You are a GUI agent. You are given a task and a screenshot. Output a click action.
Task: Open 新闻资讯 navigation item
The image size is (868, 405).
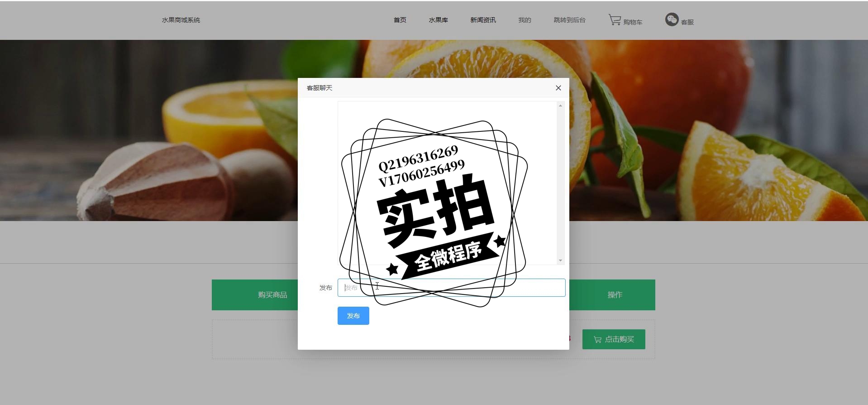(483, 20)
